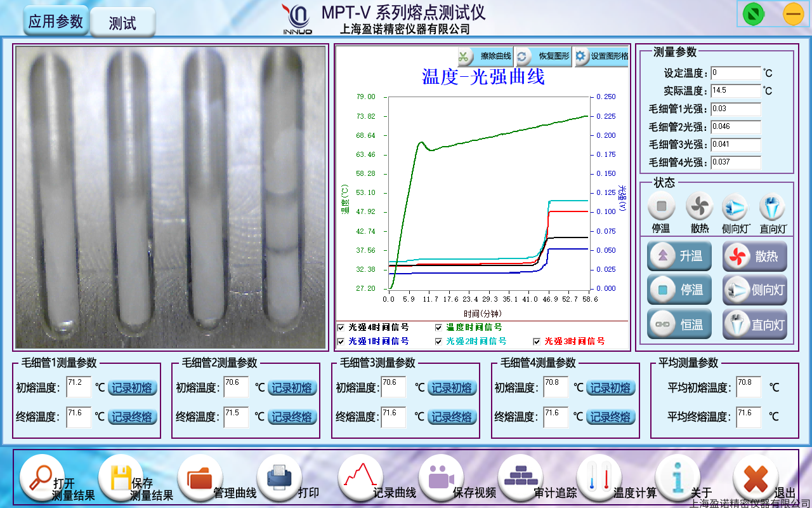Click the 设定温度 input field
The image size is (812, 508).
click(x=735, y=73)
